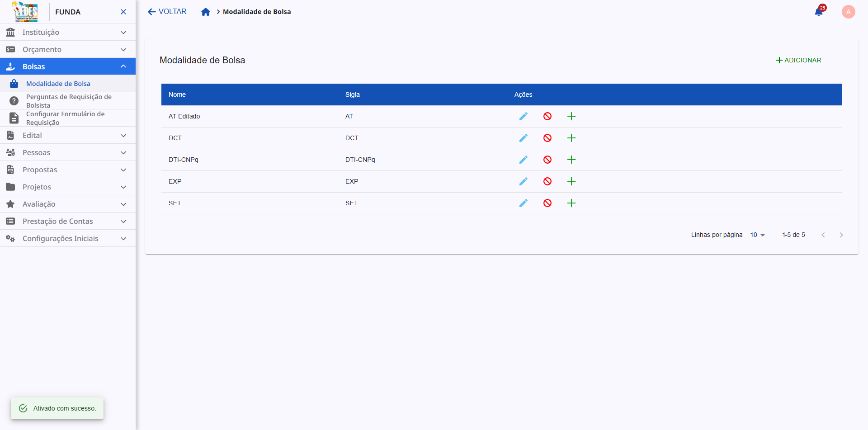868x430 pixels.
Task: Click the green plus icon for SET
Action: pos(571,203)
